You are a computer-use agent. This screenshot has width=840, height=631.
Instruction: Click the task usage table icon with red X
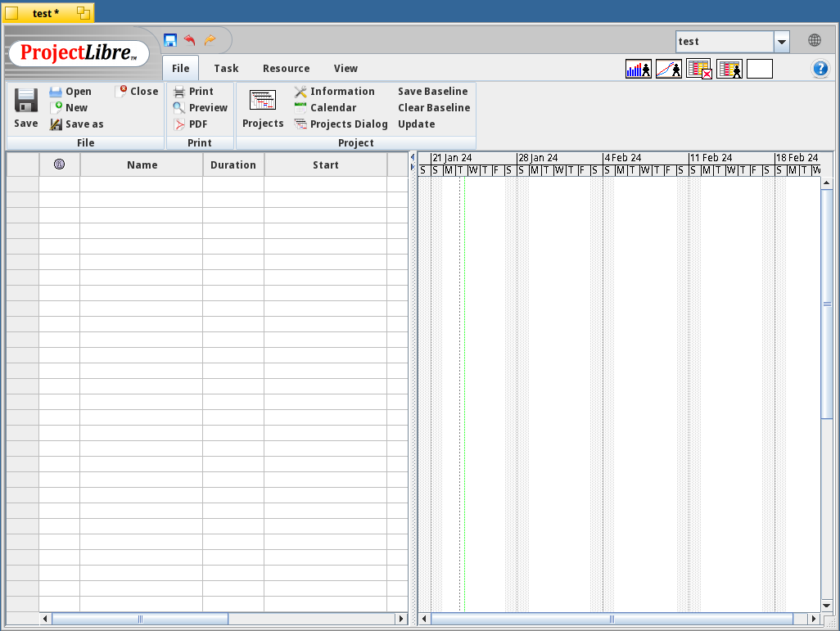point(699,69)
